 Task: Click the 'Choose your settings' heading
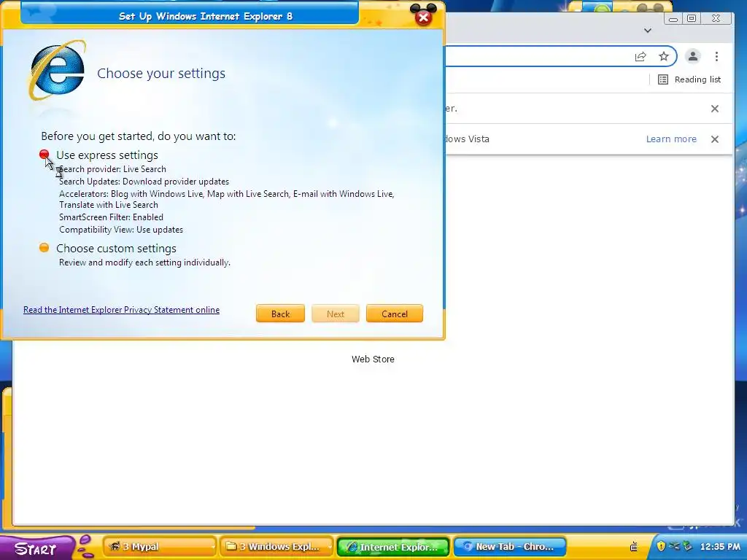[161, 74]
